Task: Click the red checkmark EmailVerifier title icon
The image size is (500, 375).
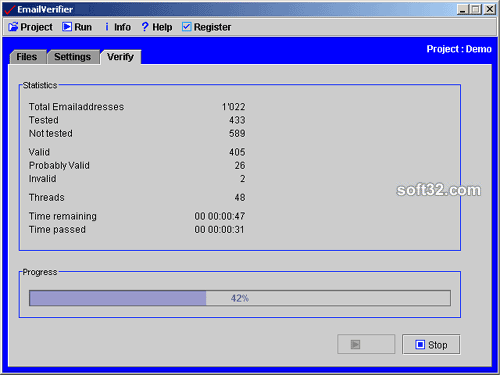Action: [x=9, y=10]
